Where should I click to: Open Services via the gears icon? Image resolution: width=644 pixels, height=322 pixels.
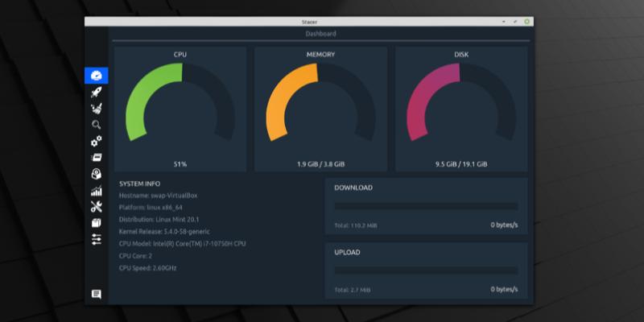click(x=96, y=142)
